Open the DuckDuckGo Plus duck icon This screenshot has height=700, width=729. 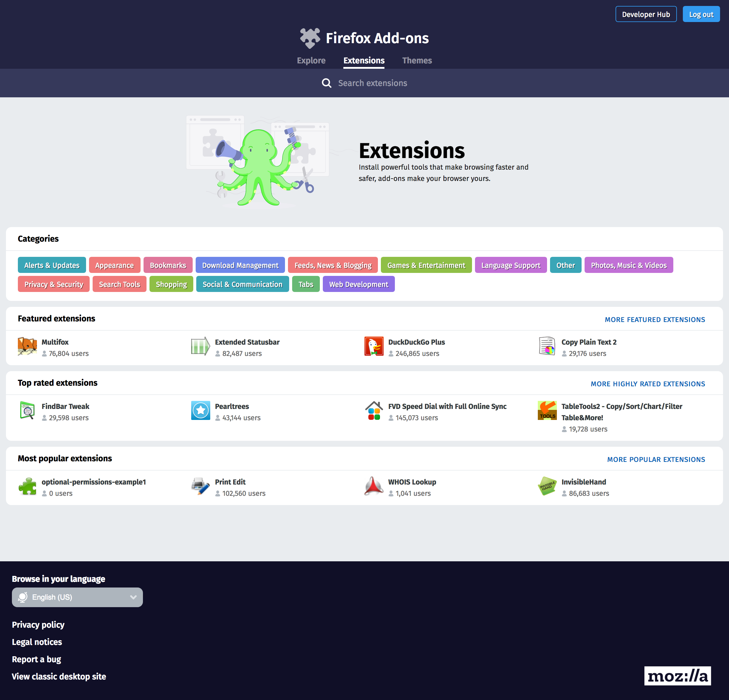[x=374, y=346]
